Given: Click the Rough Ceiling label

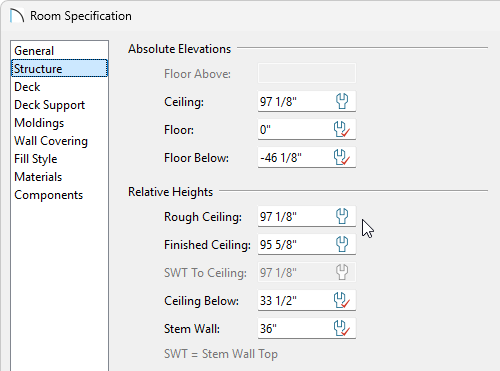Looking at the screenshot, I should point(203,217).
